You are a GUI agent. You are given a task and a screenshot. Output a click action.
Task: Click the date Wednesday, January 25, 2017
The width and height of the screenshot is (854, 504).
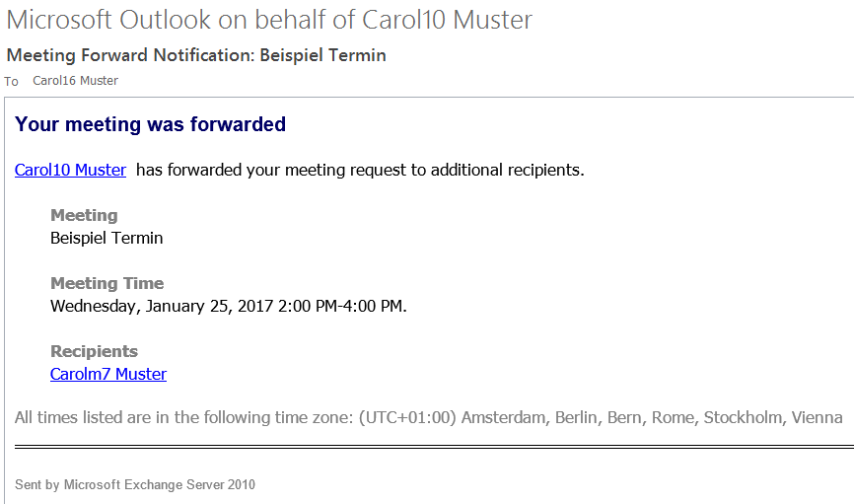162,306
